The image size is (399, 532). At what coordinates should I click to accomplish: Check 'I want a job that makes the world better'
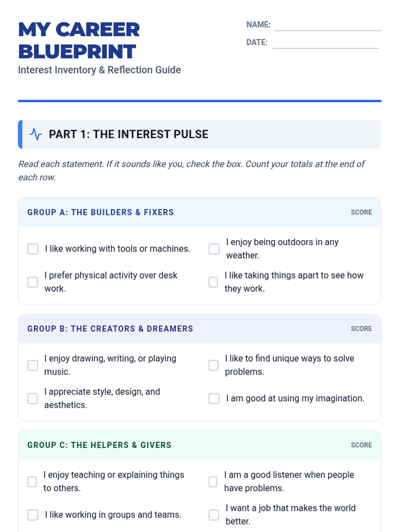(x=214, y=515)
